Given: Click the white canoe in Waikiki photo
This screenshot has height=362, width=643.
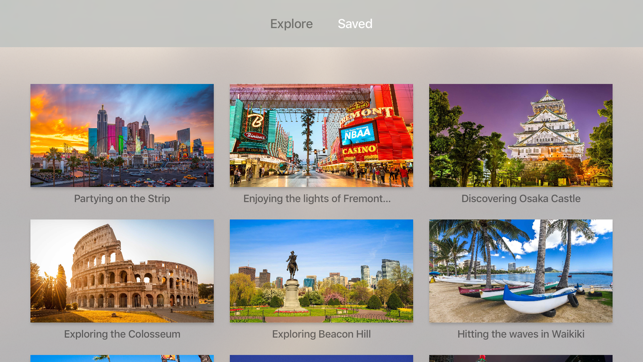Looking at the screenshot, I should (539, 300).
